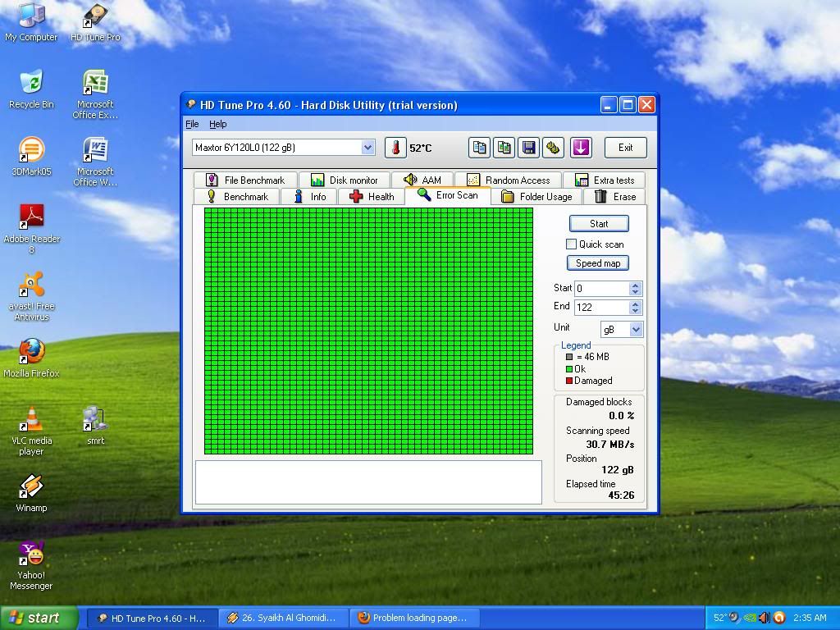This screenshot has width=840, height=630.
Task: Decrease the Start value with down arrow
Action: coord(636,292)
